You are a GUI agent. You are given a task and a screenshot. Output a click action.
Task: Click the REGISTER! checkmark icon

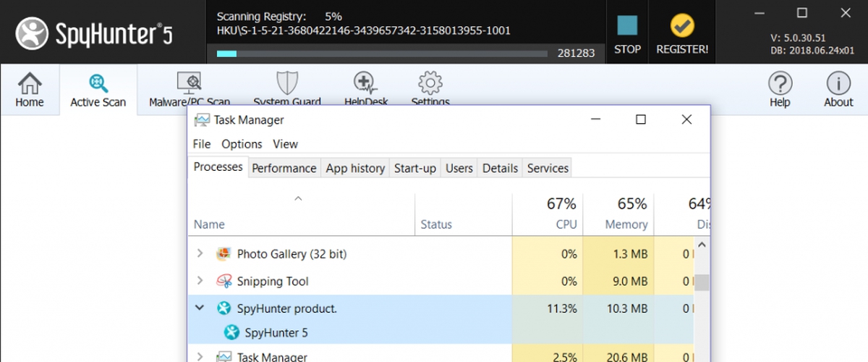(x=682, y=26)
